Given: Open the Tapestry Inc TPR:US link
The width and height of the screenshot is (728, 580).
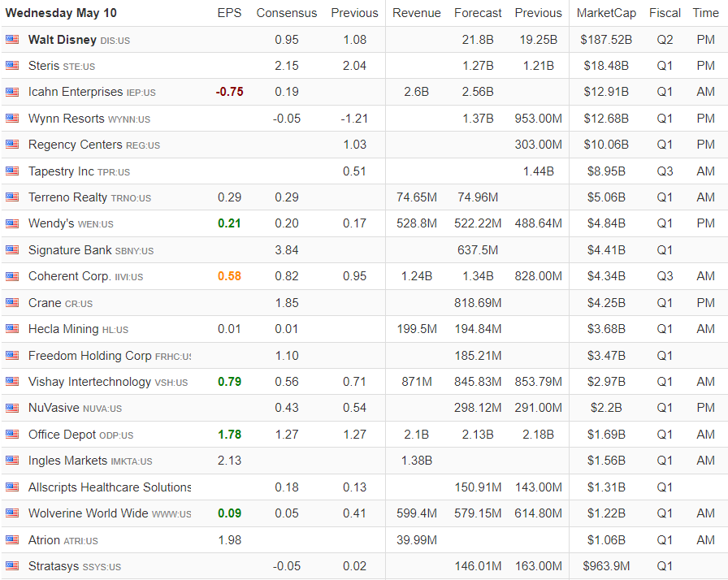Looking at the screenshot, I should tap(79, 171).
